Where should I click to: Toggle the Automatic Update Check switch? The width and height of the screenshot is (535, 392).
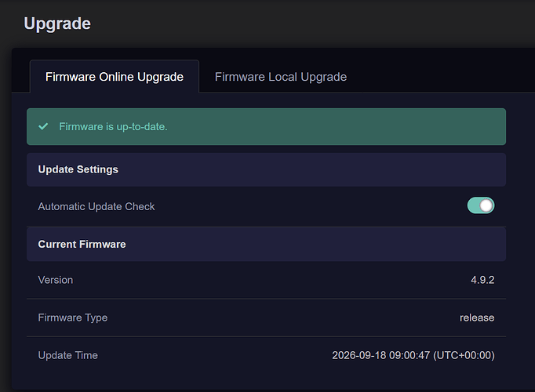pyautogui.click(x=481, y=205)
